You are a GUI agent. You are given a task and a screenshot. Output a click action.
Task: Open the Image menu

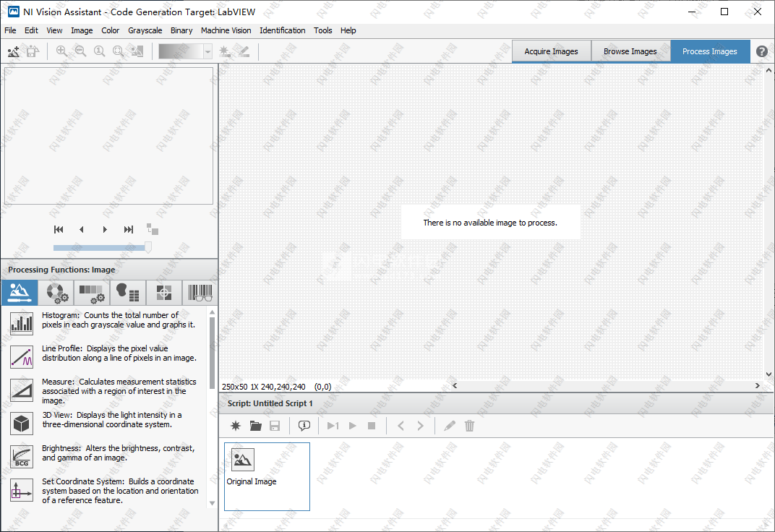click(82, 30)
